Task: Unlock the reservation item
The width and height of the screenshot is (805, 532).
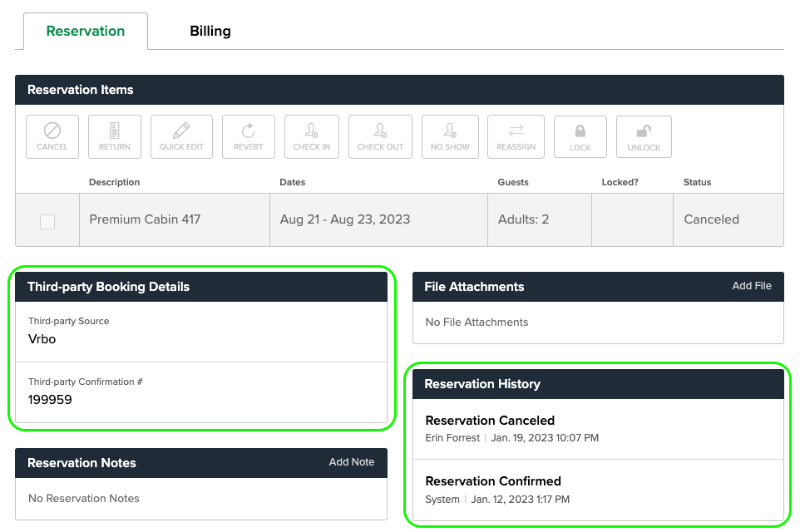Action: pyautogui.click(x=643, y=135)
